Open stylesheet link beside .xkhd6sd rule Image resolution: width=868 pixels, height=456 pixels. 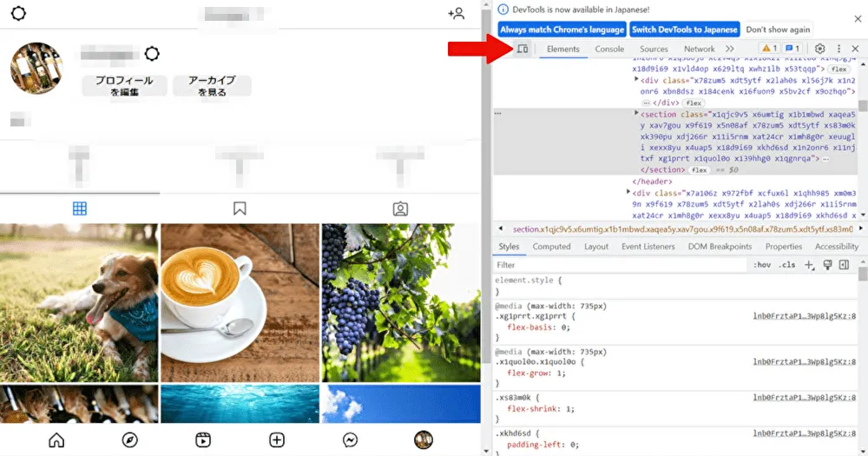804,433
